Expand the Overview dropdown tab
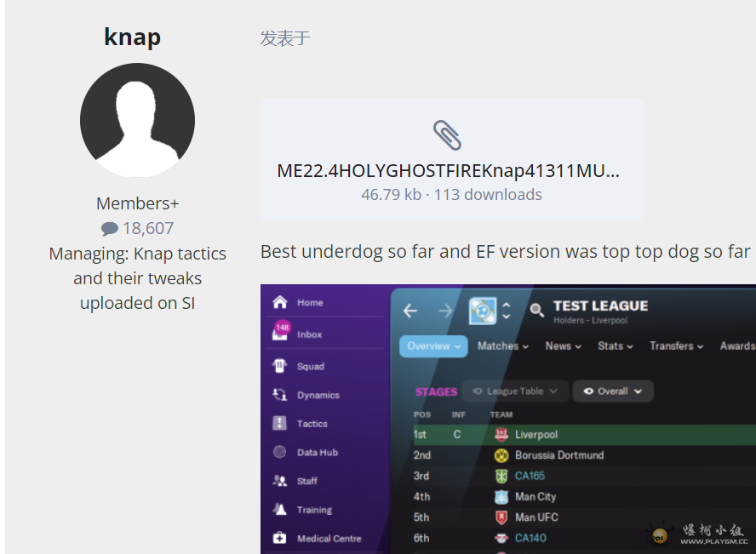 [x=433, y=346]
